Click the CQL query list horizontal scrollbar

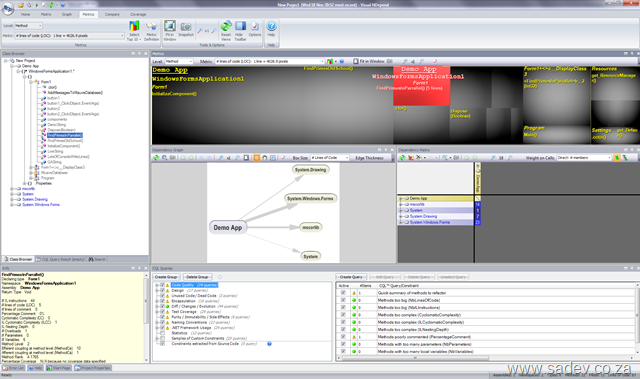(x=415, y=358)
